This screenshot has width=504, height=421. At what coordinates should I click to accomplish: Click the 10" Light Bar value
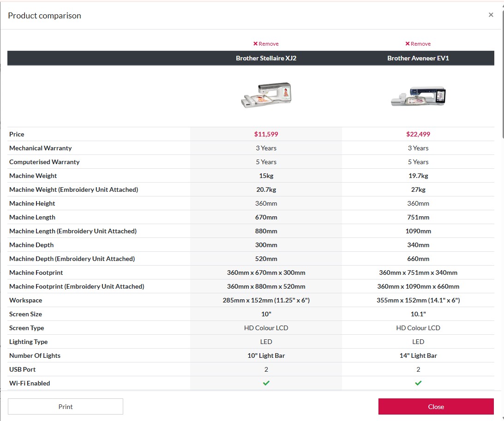tap(266, 356)
